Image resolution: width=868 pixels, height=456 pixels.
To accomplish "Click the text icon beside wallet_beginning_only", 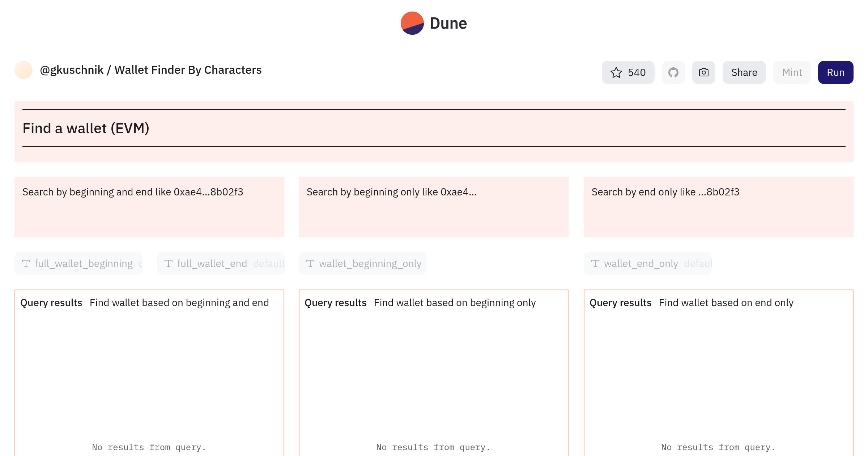I will click(x=310, y=263).
